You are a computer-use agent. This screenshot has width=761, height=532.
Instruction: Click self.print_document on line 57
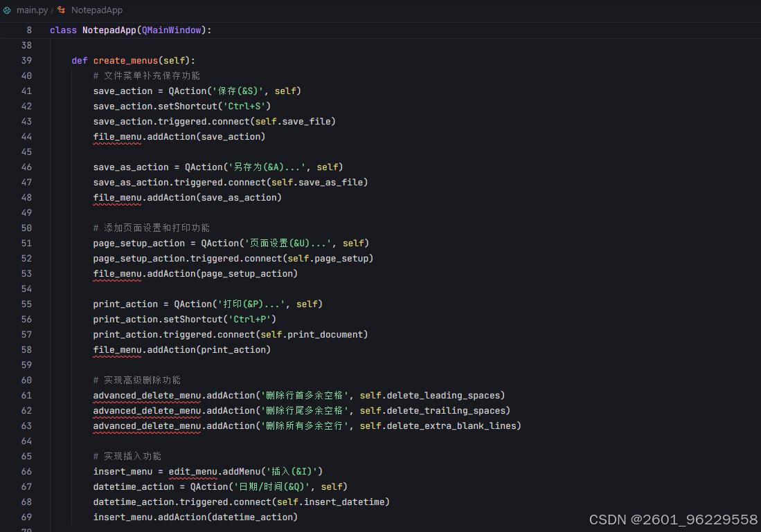coord(312,335)
